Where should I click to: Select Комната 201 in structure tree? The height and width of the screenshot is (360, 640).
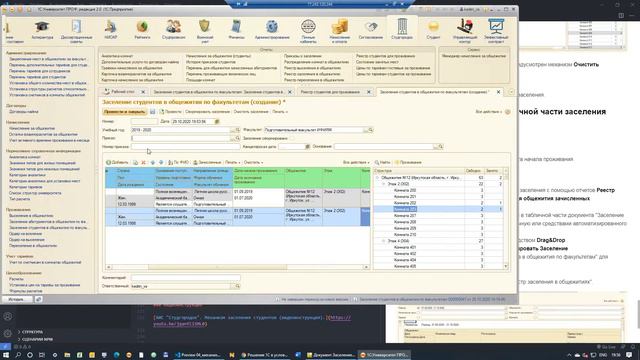pyautogui.click(x=405, y=197)
